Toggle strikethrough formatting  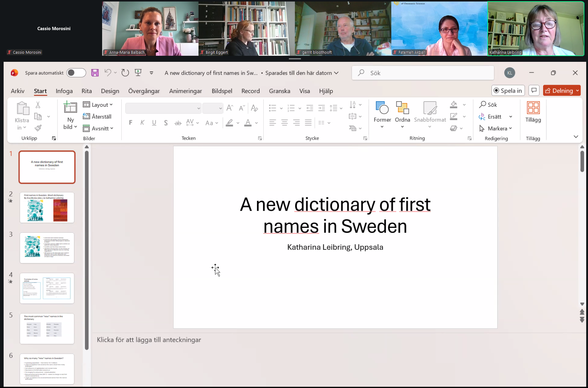click(x=178, y=122)
